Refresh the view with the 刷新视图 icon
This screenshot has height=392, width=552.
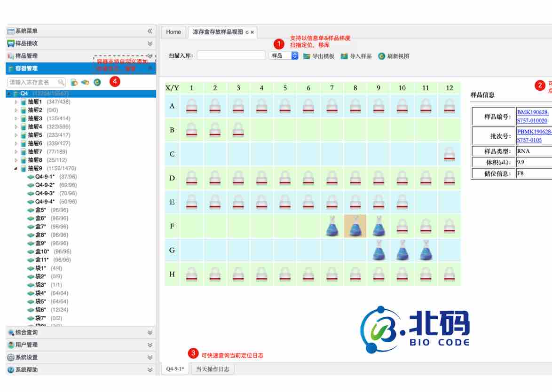point(382,56)
